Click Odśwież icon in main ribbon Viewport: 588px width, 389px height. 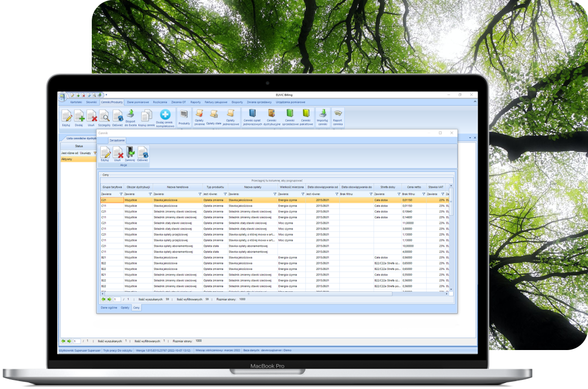pos(117,116)
